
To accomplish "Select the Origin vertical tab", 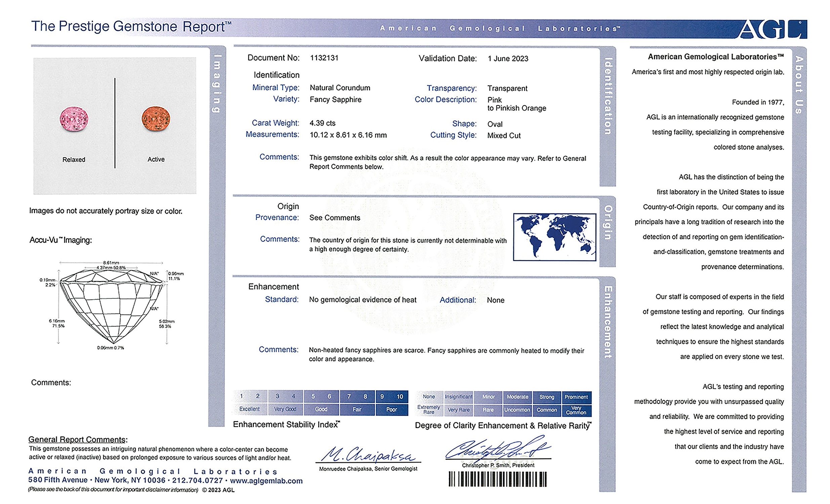I will pyautogui.click(x=608, y=222).
